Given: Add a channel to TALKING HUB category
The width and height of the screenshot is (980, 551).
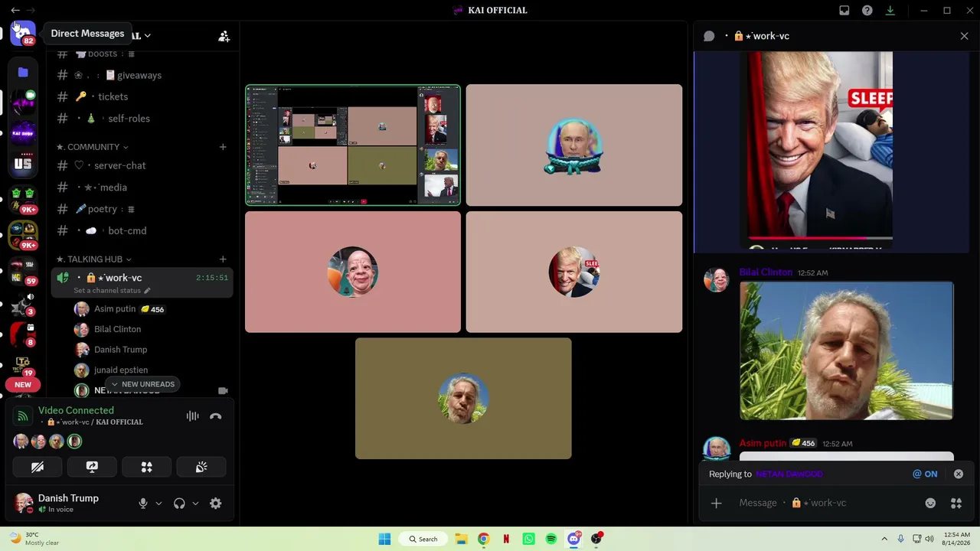Looking at the screenshot, I should [x=223, y=259].
